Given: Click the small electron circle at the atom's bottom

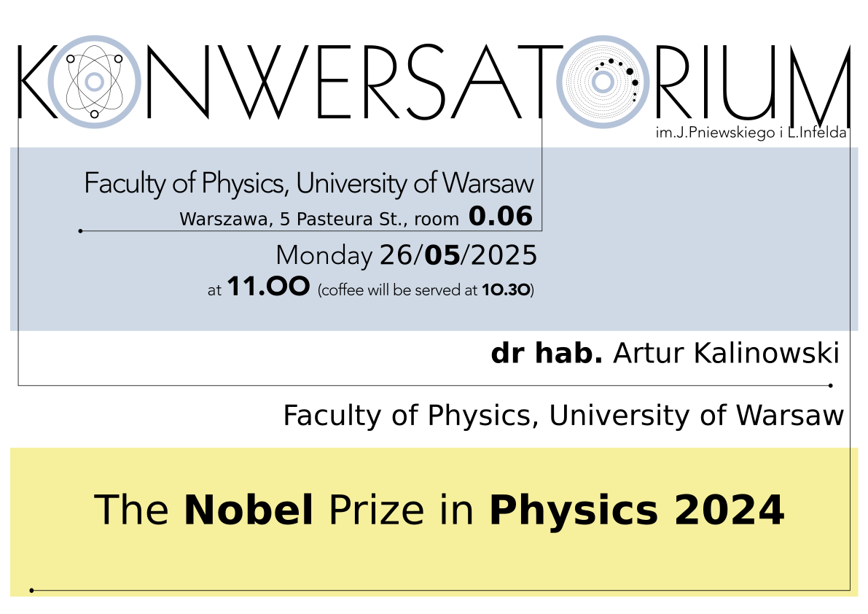Looking at the screenshot, I should coord(94,114).
